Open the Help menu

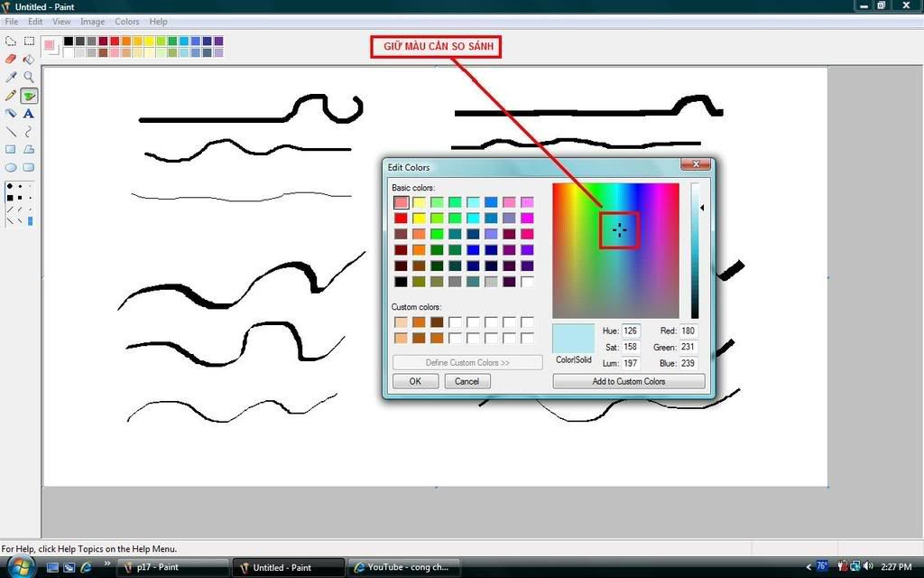coord(158,22)
